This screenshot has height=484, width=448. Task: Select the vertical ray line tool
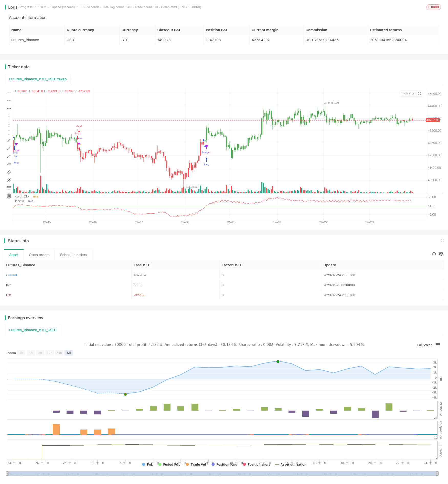(x=9, y=125)
